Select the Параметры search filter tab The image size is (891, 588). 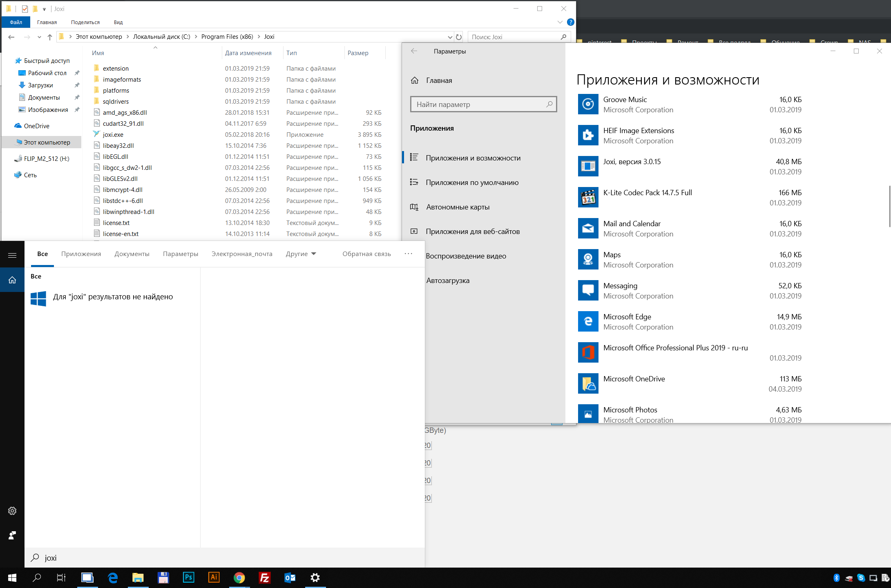pos(181,254)
